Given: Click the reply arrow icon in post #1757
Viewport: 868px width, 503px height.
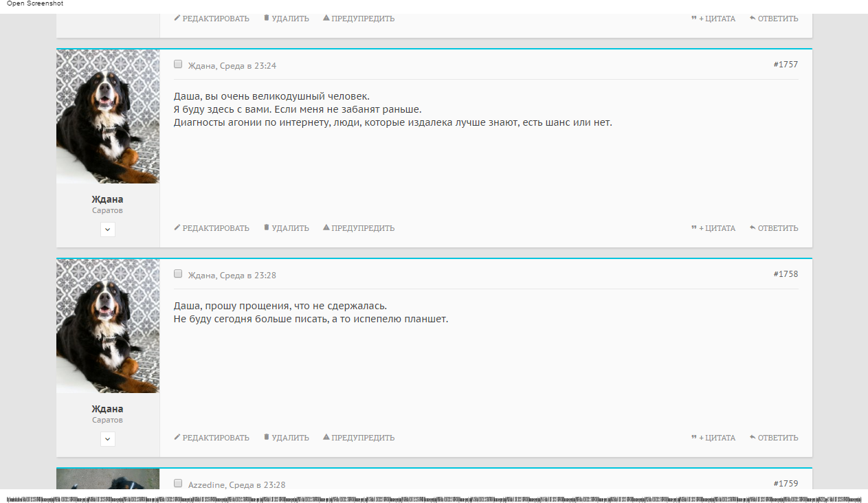Looking at the screenshot, I should click(x=753, y=227).
